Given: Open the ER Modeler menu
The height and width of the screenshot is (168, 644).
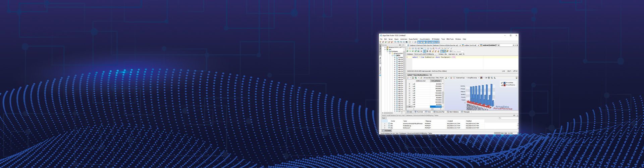Looking at the screenshot, I should pyautogui.click(x=435, y=39).
